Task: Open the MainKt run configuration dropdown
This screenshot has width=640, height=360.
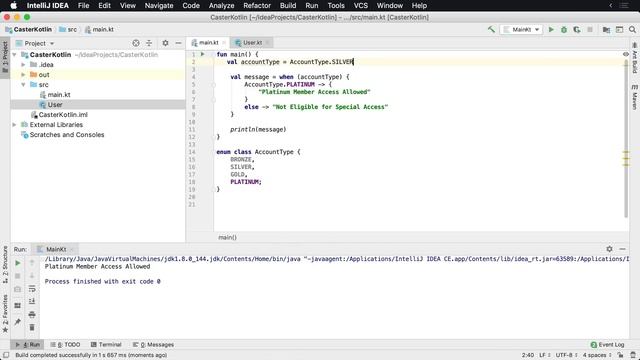Action: [x=521, y=29]
